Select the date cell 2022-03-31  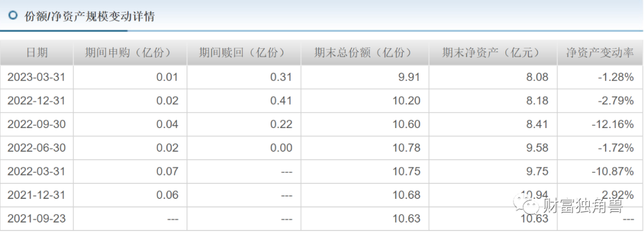36,171
